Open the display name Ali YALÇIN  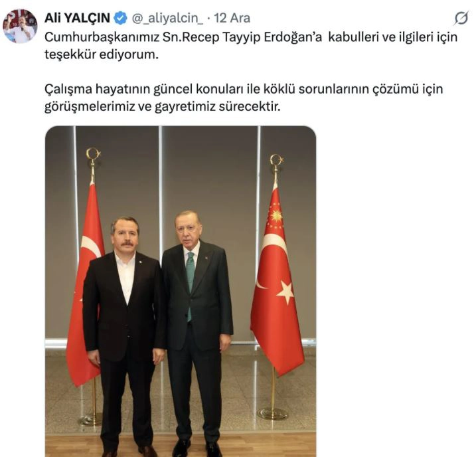(x=77, y=18)
